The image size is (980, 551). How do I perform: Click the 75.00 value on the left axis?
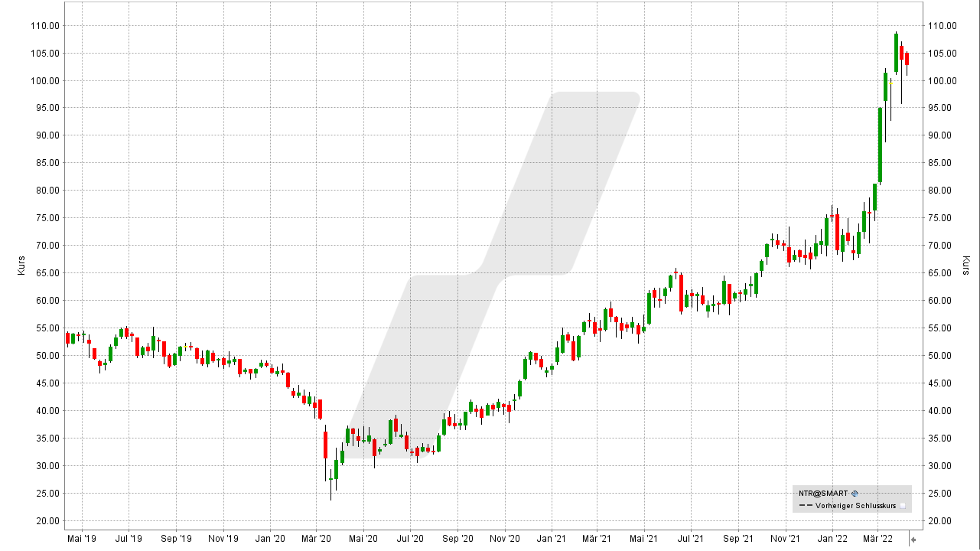tap(48, 218)
